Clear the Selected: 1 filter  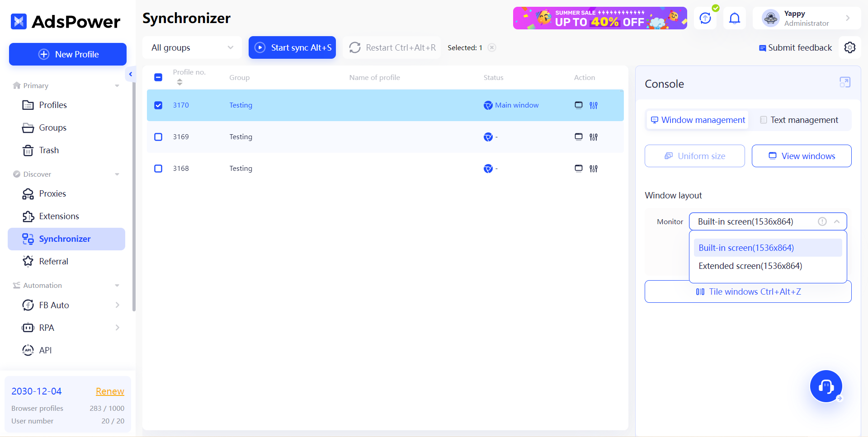492,47
